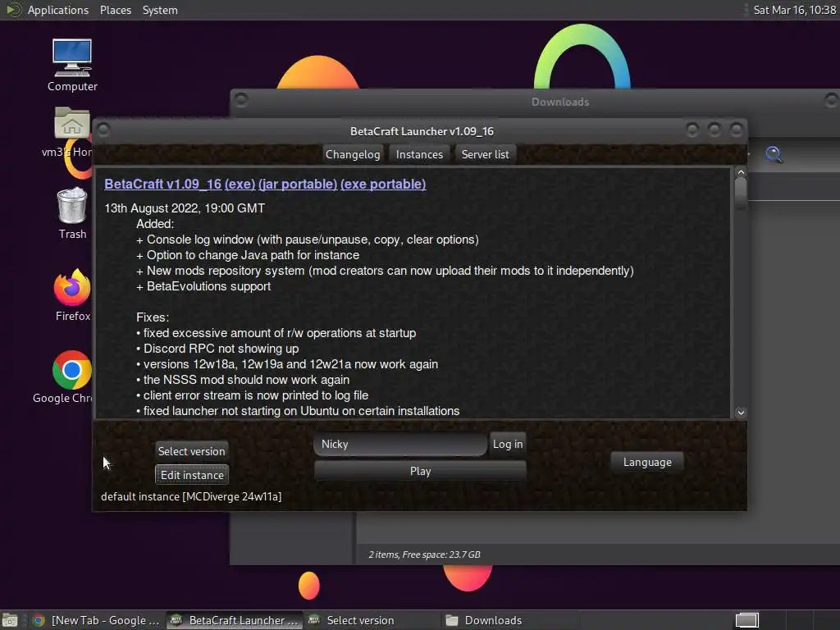
Task: Open the (exe) download link
Action: (240, 185)
